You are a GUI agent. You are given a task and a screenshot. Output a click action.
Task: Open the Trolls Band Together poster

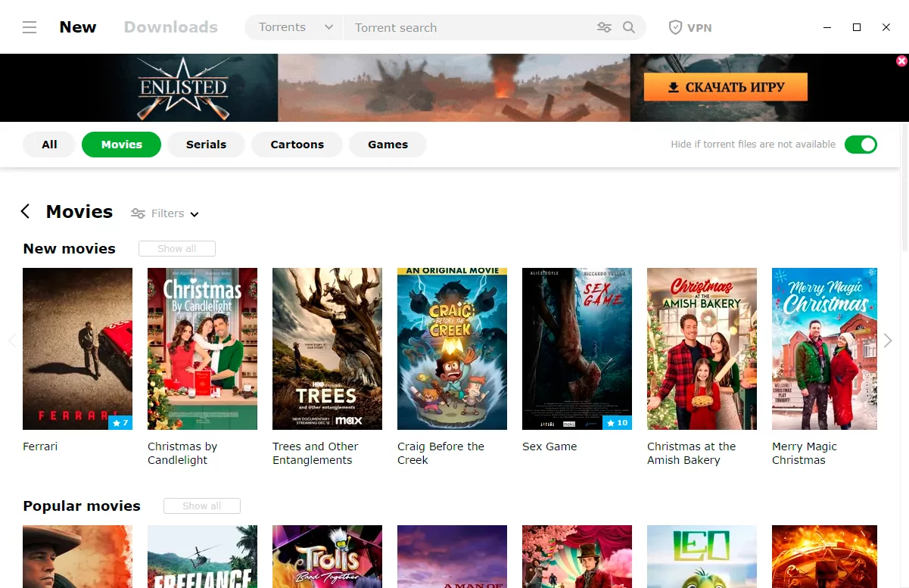click(327, 556)
